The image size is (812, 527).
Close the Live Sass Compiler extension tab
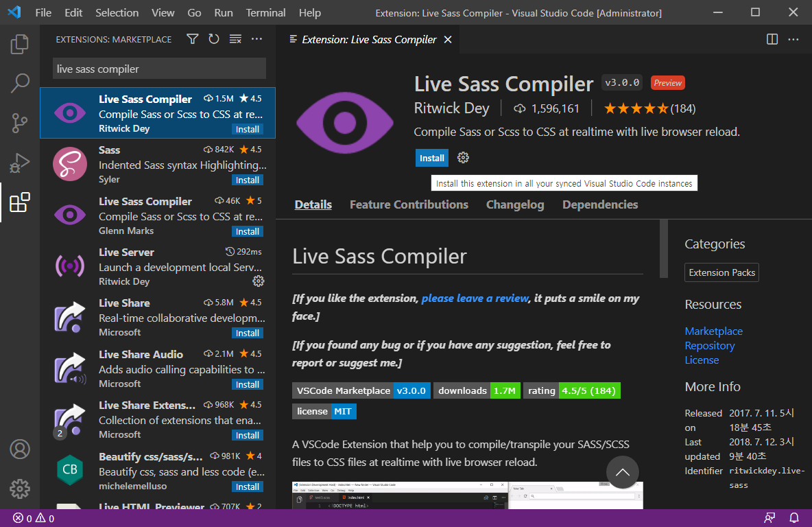coord(448,39)
